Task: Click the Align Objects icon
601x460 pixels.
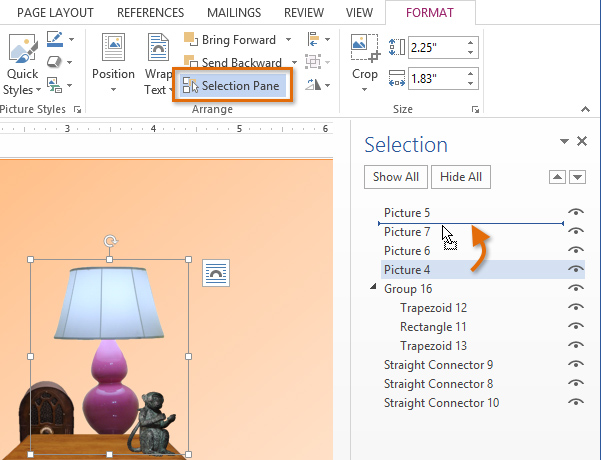Action: point(313,39)
